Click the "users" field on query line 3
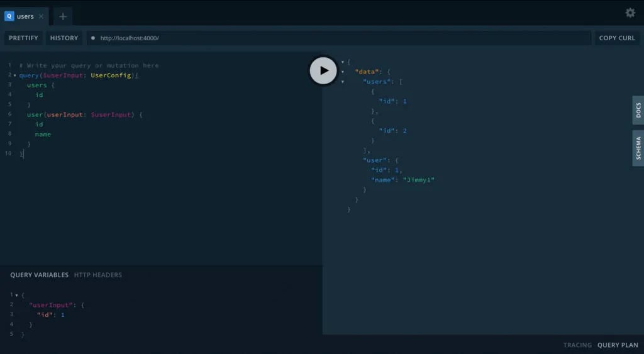Viewport: 644px width, 354px height. [x=37, y=85]
